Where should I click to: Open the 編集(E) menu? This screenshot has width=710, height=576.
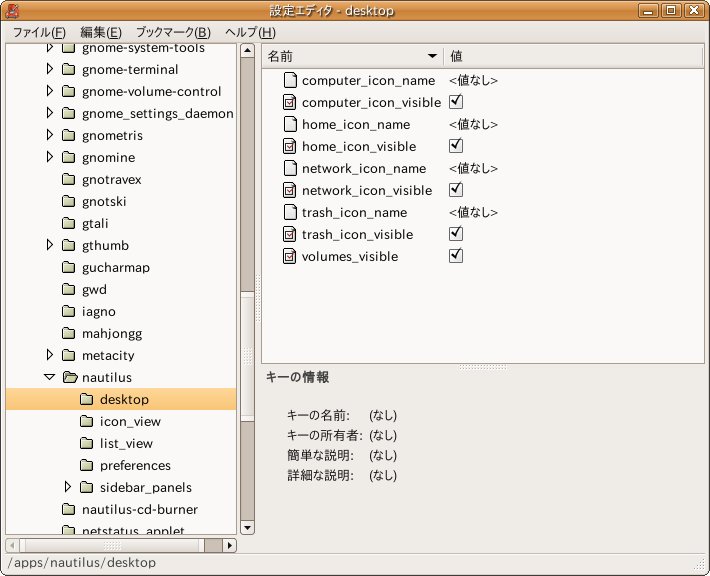tap(101, 32)
